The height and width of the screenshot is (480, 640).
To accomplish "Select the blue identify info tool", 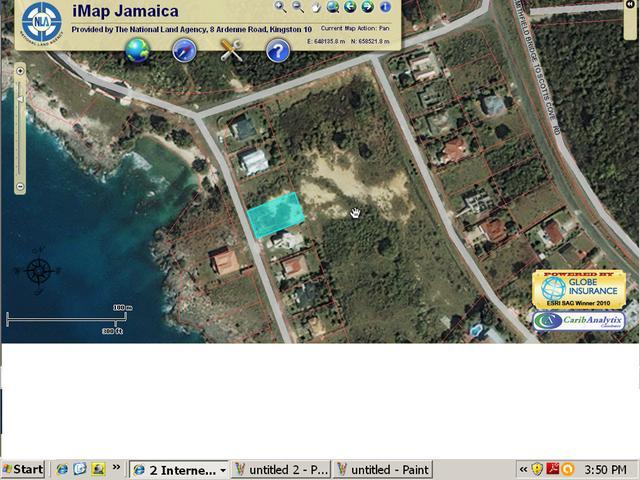I will pyautogui.click(x=385, y=7).
